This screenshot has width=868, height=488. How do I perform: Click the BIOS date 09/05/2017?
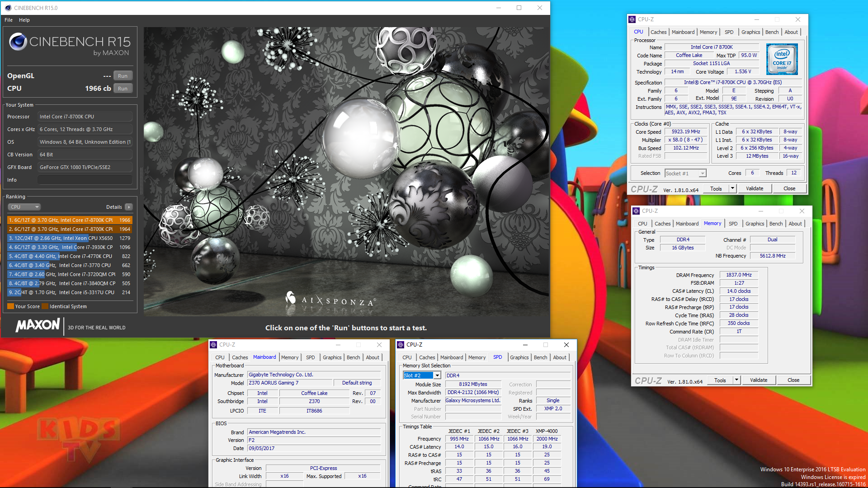coord(314,448)
